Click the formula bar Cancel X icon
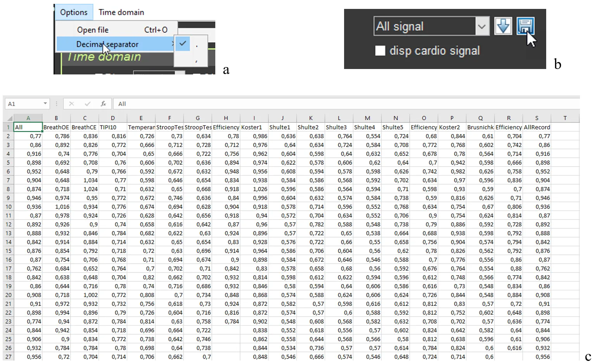The height and width of the screenshot is (364, 597). click(71, 104)
